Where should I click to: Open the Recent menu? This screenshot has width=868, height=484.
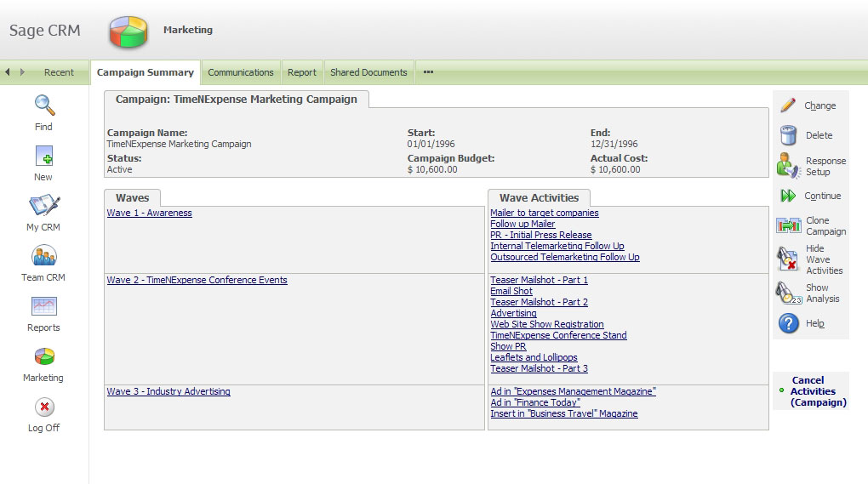[x=59, y=72]
